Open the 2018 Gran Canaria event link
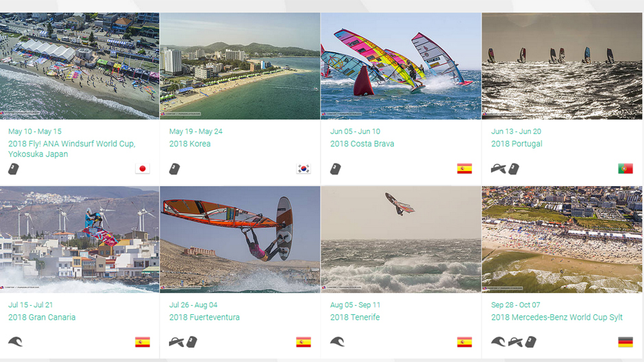 [x=42, y=318]
